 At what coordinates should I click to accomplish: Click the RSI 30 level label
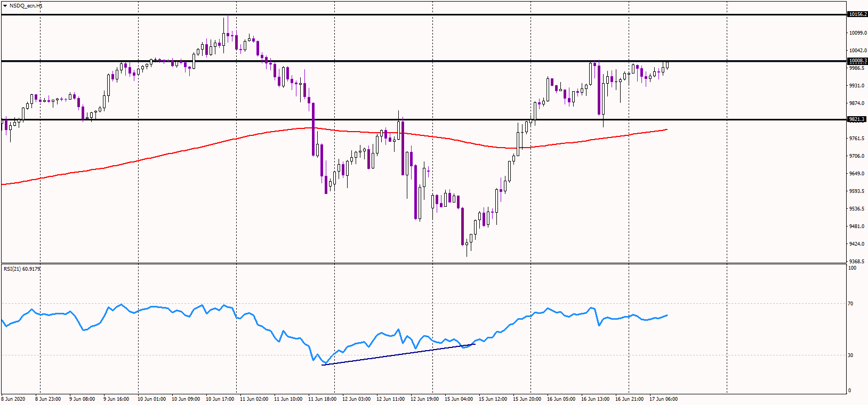pyautogui.click(x=851, y=355)
